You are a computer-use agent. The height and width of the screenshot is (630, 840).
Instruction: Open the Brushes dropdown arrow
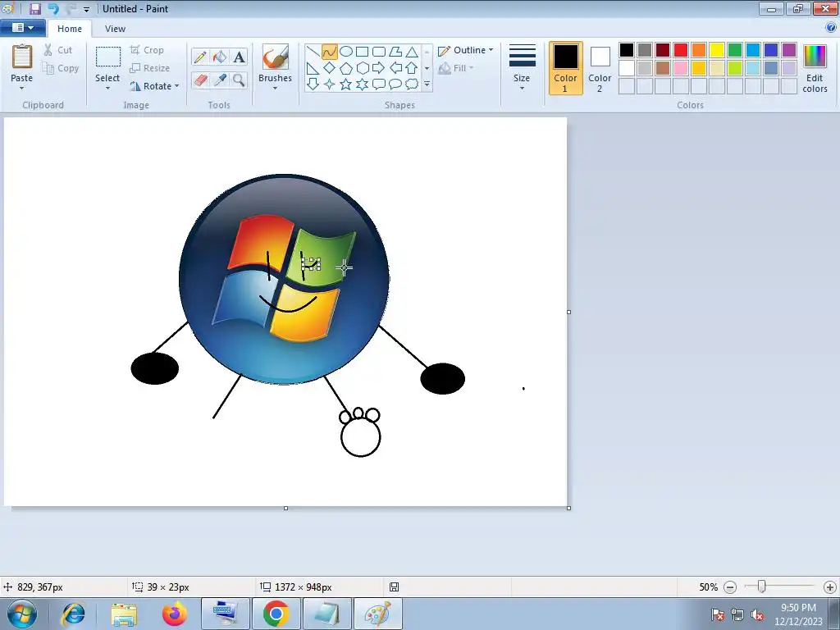(x=275, y=89)
